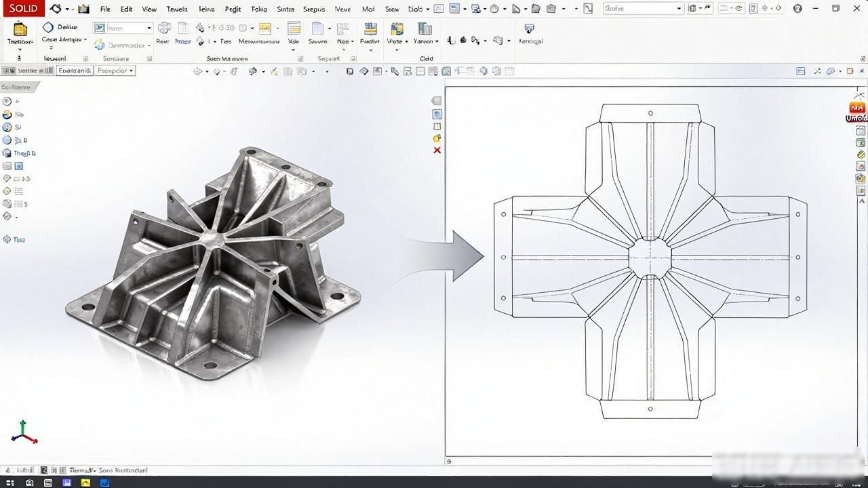Click the camera icon in taskbar
Viewport: 868px width, 488px height.
(x=29, y=483)
